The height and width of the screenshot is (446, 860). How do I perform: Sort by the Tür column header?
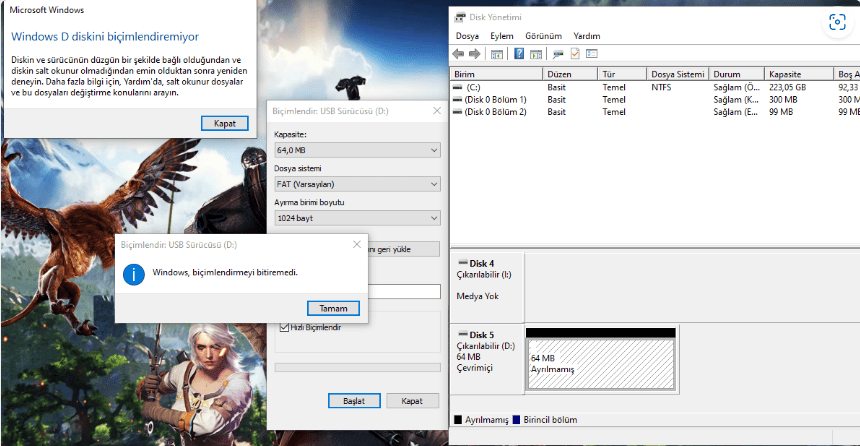[x=622, y=74]
